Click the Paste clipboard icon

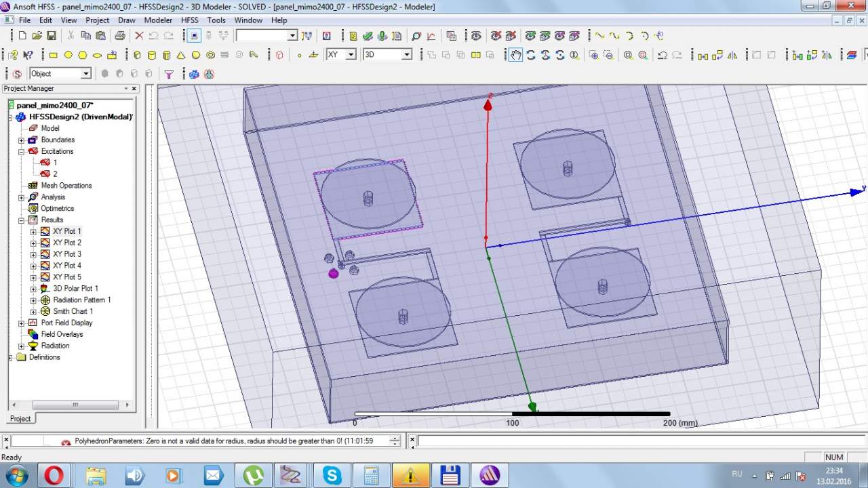click(x=101, y=36)
